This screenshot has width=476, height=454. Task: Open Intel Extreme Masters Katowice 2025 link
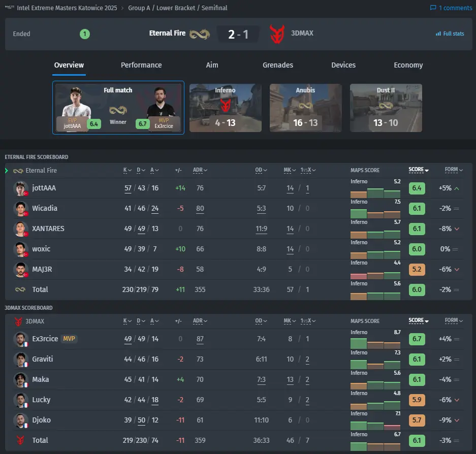[67, 8]
